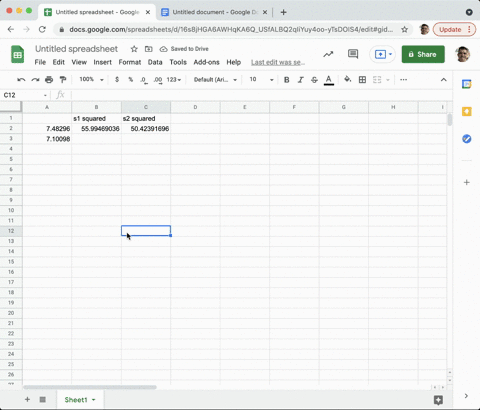This screenshot has height=410, width=480.
Task: Rename the Untitled spreadsheet title
Action: pos(76,49)
